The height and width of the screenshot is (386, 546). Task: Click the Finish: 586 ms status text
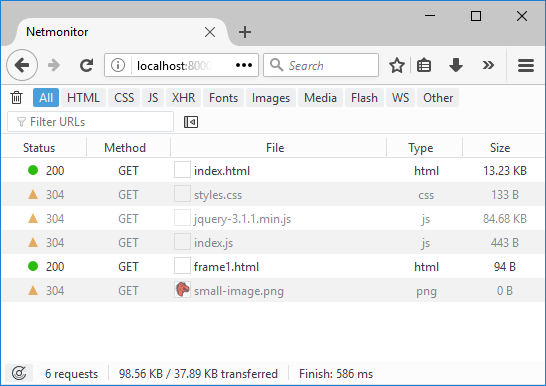[336, 374]
